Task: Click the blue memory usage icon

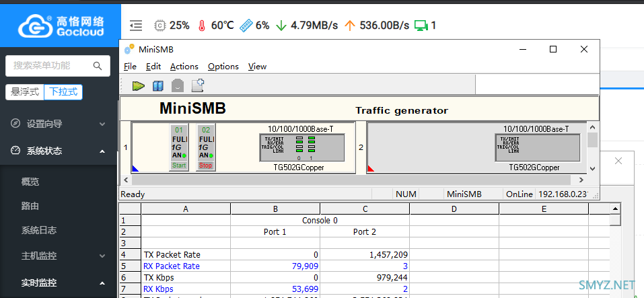Action: (x=246, y=26)
